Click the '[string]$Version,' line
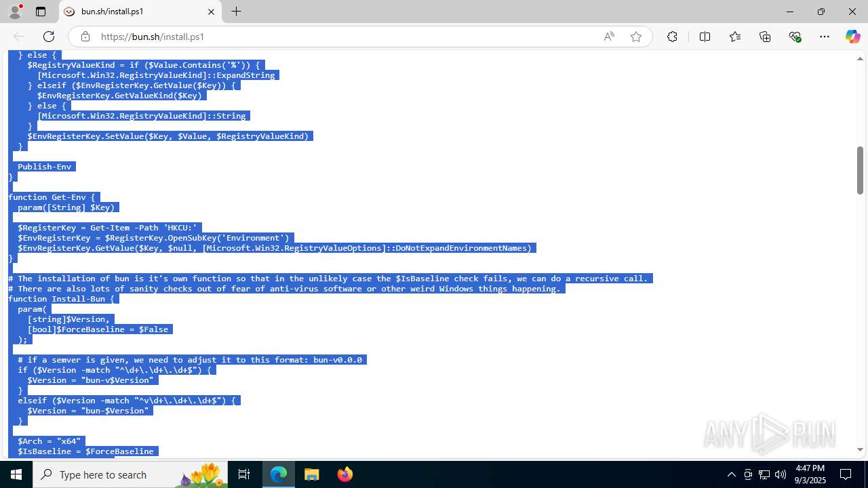 coord(68,319)
